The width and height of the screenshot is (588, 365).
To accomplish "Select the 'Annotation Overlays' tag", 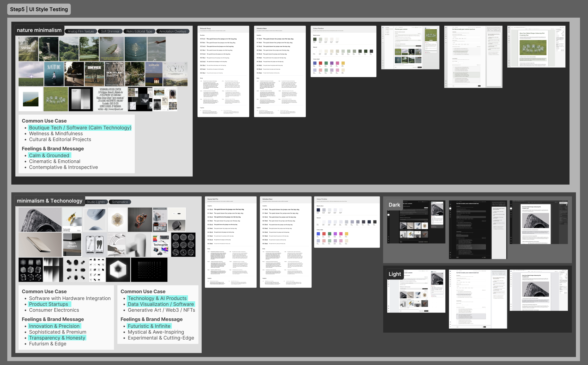I will pyautogui.click(x=173, y=31).
